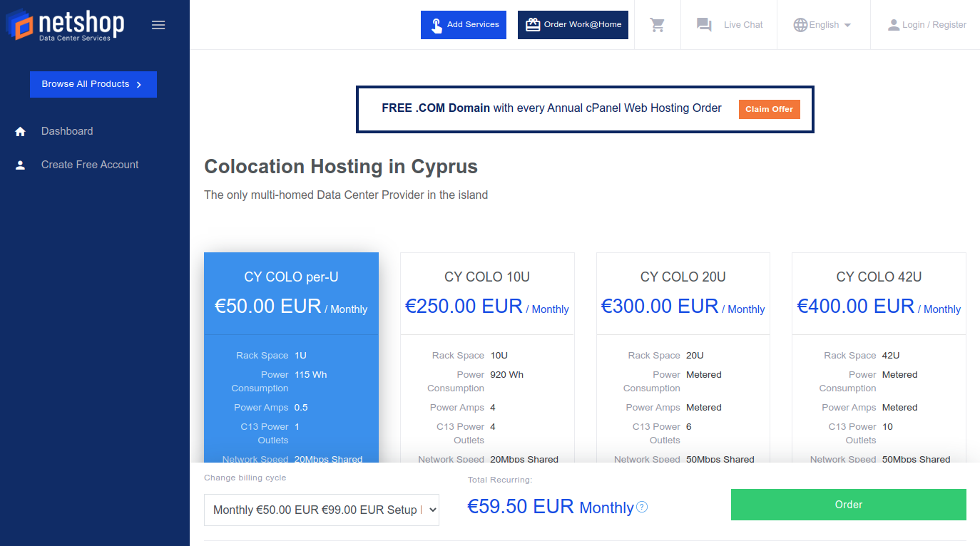
Task: Click the user avatar icon beside Login
Action: pos(894,25)
